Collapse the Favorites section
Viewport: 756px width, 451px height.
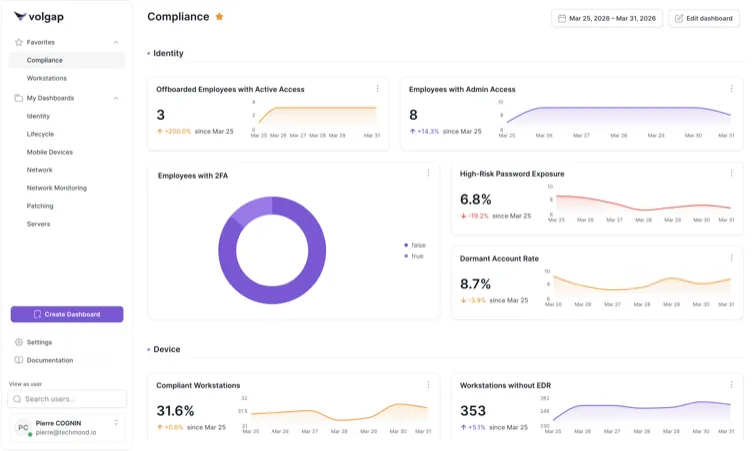(x=116, y=42)
